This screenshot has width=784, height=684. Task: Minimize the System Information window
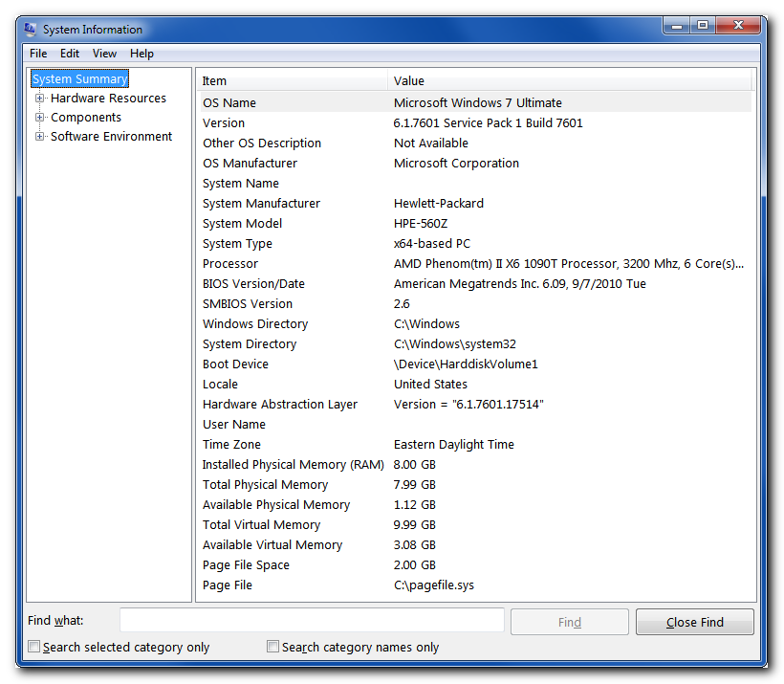pos(677,25)
